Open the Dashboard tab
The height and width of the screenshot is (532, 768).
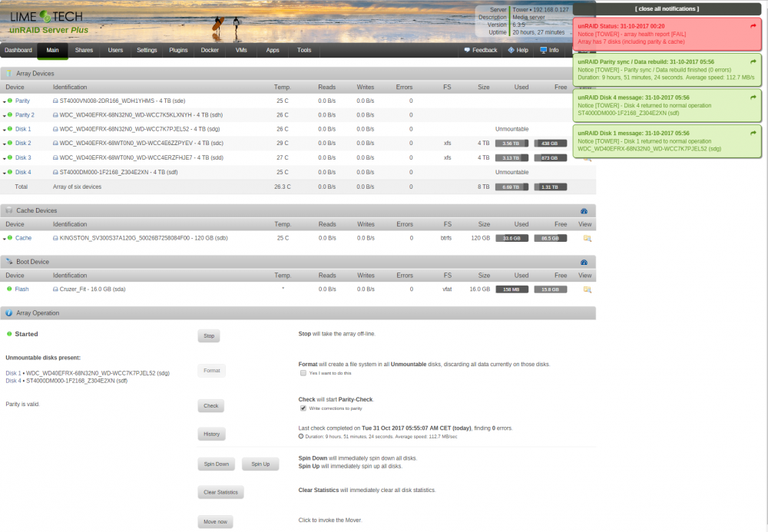pos(18,51)
